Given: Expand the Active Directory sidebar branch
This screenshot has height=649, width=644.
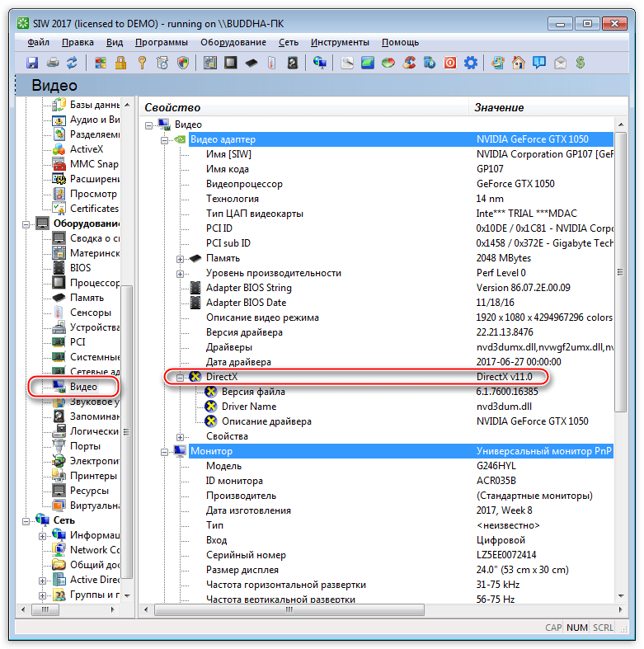Looking at the screenshot, I should point(42,581).
